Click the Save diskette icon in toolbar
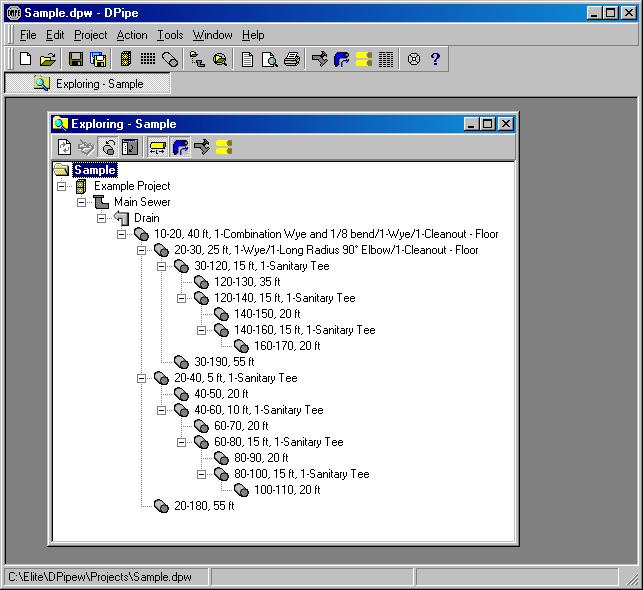This screenshot has width=643, height=590. [x=76, y=60]
